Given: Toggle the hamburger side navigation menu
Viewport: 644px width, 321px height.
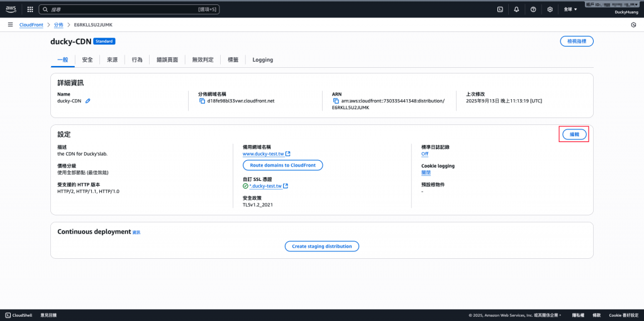Looking at the screenshot, I should click(x=10, y=24).
